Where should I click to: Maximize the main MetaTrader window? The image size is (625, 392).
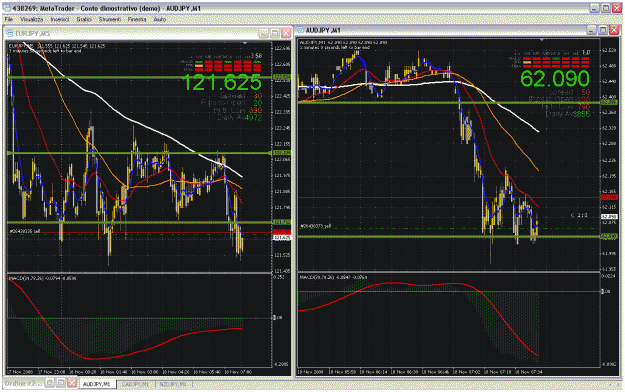pyautogui.click(x=606, y=8)
